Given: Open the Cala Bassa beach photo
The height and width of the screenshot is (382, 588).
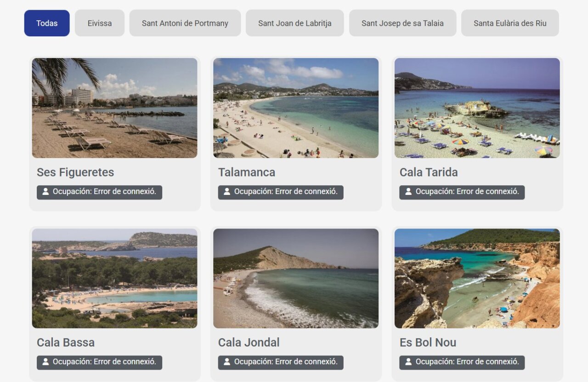Looking at the screenshot, I should (114, 279).
